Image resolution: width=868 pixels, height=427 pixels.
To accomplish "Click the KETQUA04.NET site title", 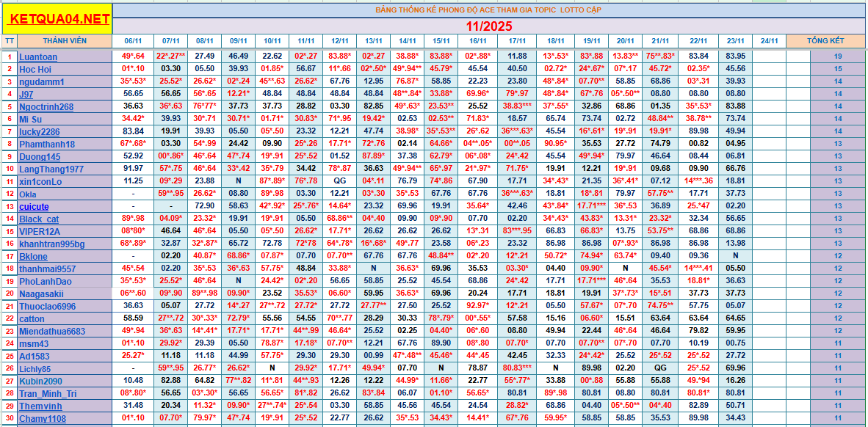I will point(60,18).
